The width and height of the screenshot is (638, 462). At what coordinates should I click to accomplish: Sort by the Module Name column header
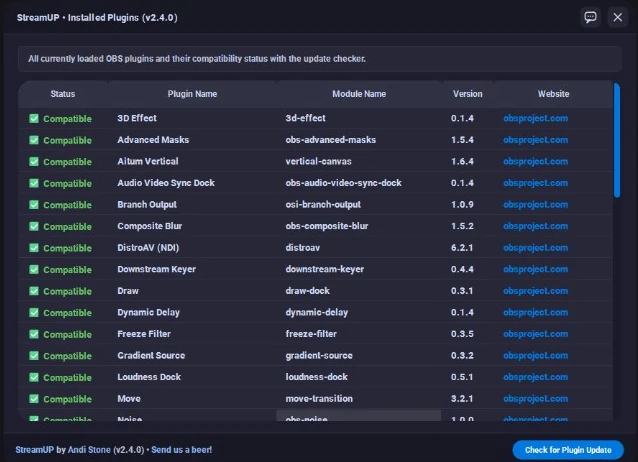(x=359, y=94)
